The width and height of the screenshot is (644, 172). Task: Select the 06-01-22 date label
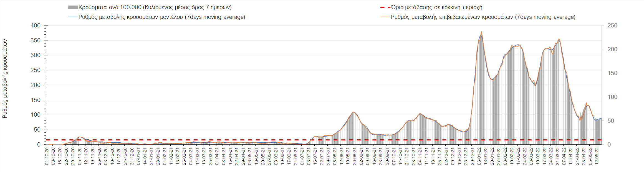pos(479,156)
